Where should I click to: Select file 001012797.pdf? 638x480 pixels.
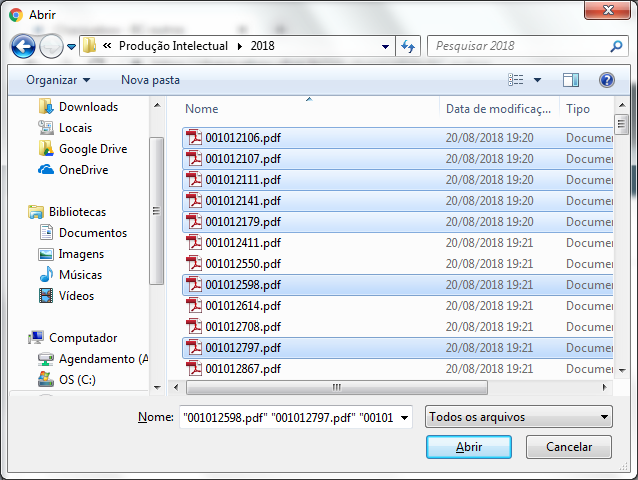coord(398,348)
